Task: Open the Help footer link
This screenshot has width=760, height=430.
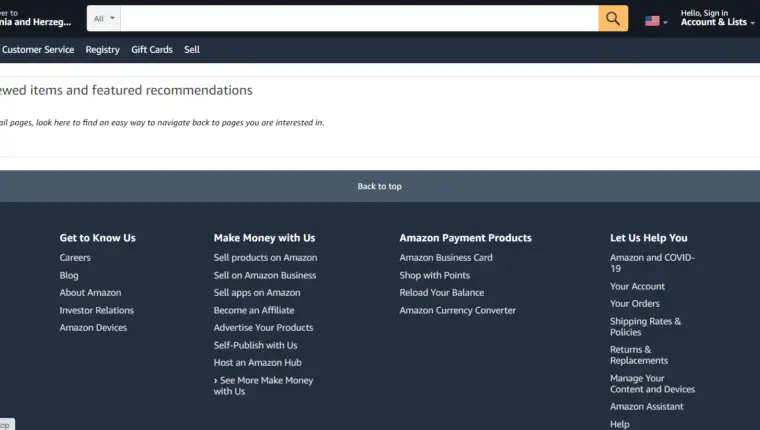Action: [x=619, y=424]
